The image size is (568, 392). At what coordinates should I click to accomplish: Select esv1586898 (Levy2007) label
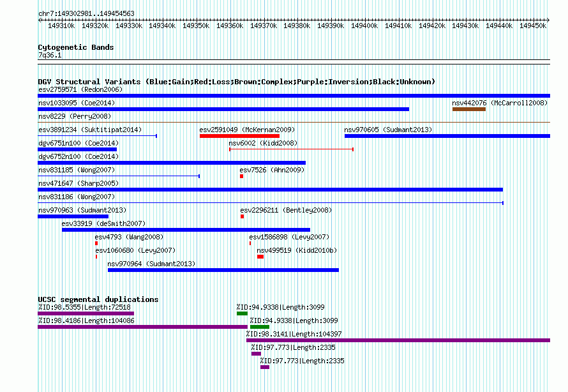point(289,237)
